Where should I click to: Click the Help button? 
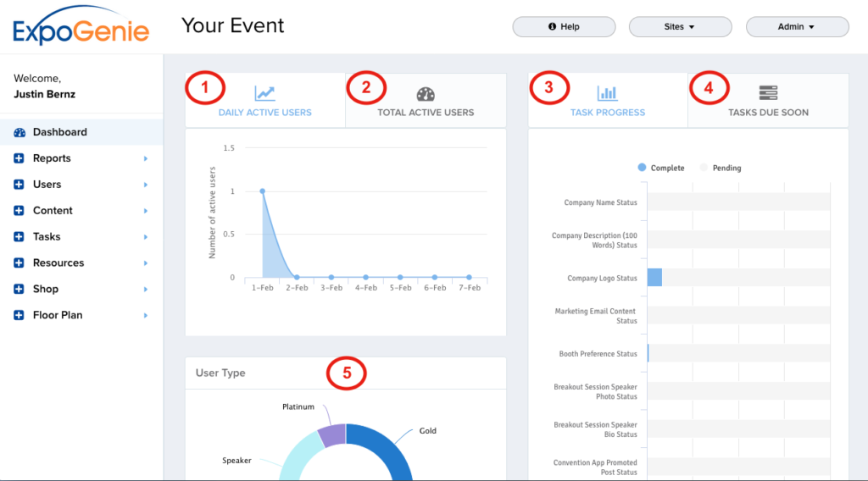[564, 27]
